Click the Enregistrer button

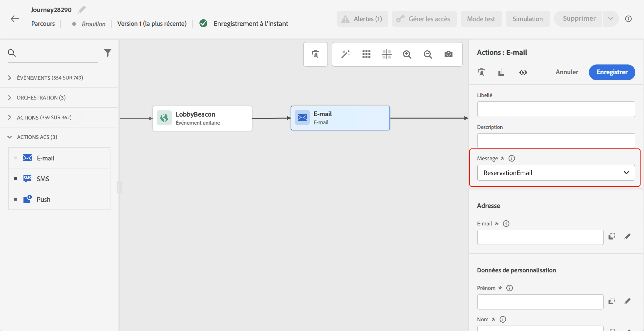[612, 72]
